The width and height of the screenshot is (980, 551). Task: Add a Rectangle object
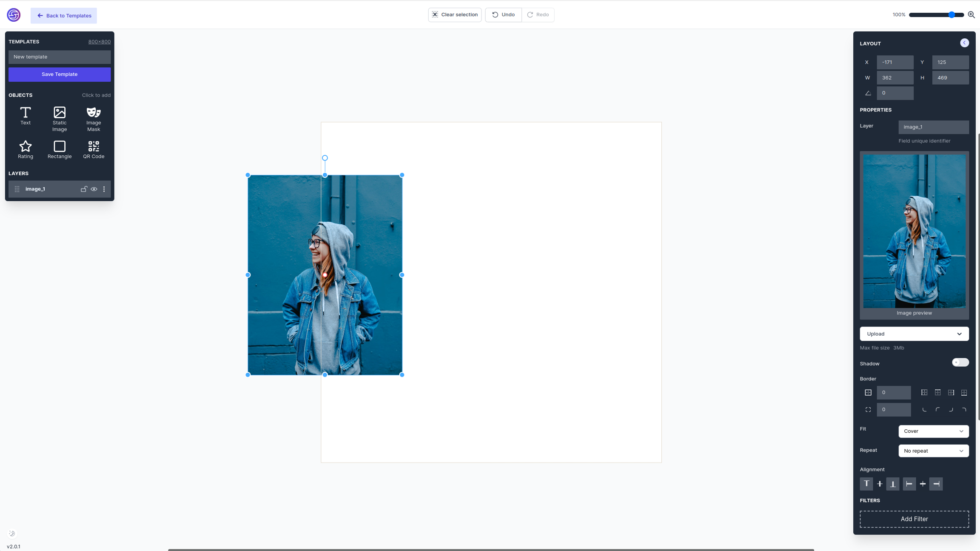pyautogui.click(x=60, y=150)
